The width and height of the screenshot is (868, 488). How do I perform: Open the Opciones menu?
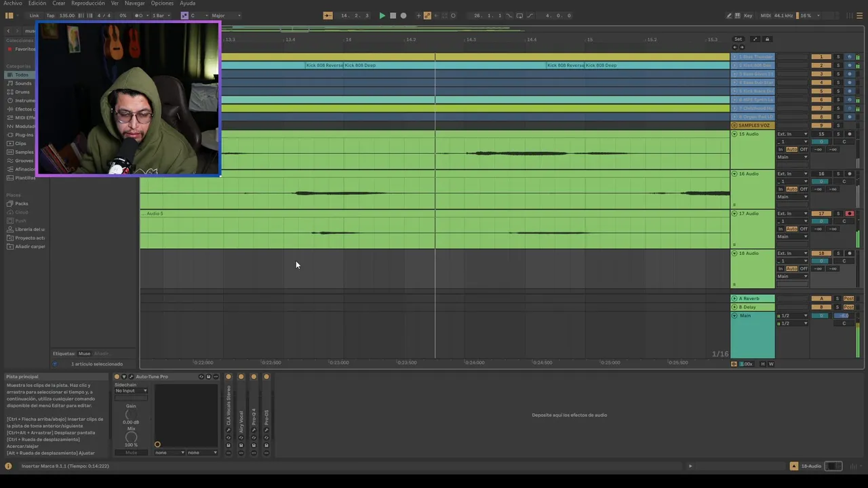tap(162, 3)
